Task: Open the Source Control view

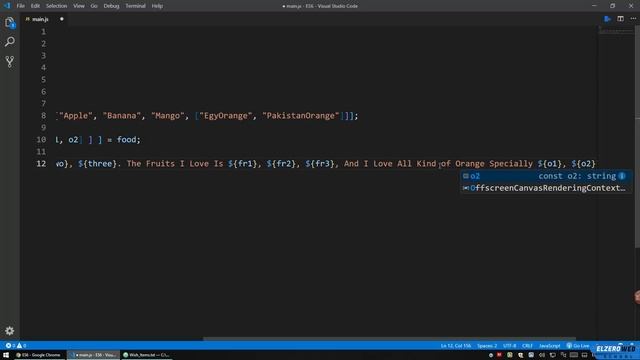Action: pos(10,62)
